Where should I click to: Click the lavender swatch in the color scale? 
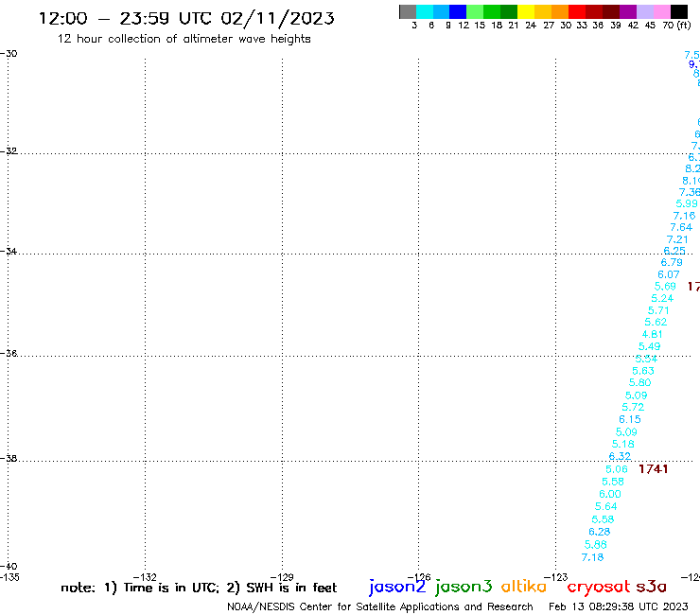(645, 11)
